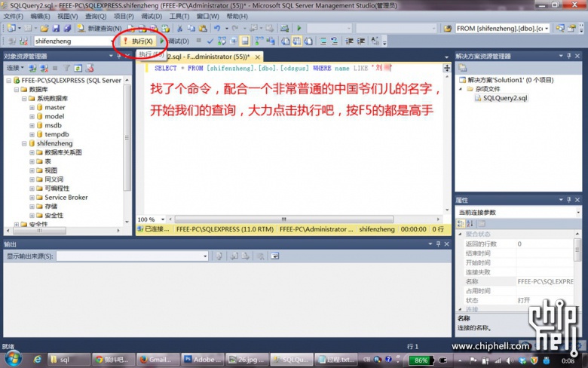
Task: Click the Save disk icon in toolbar
Action: click(x=56, y=28)
